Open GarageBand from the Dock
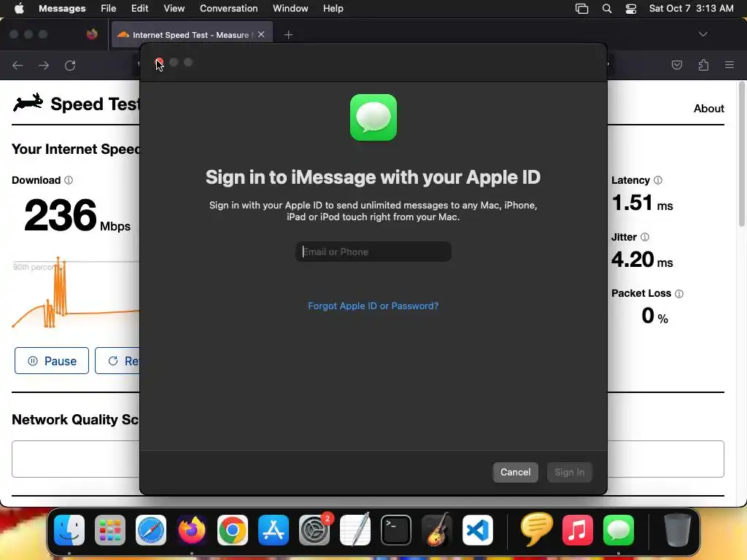Viewport: 747px width, 560px height. (437, 530)
